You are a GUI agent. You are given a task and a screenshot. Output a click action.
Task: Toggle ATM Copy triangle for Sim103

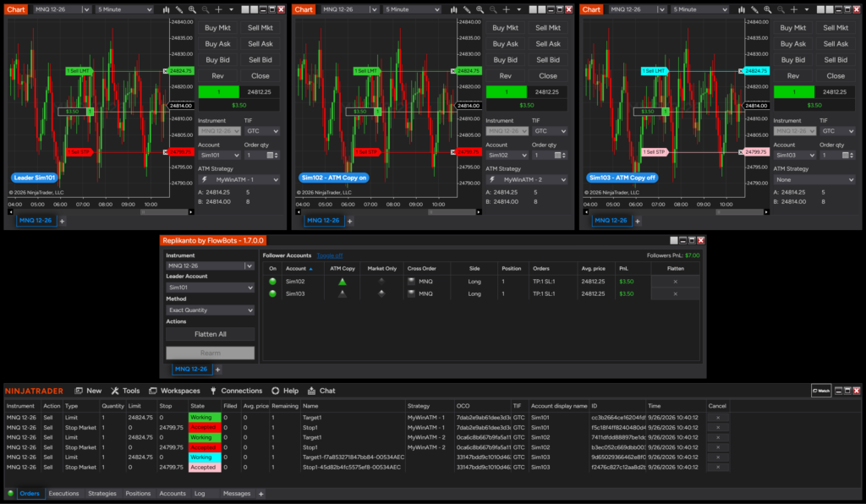point(343,293)
